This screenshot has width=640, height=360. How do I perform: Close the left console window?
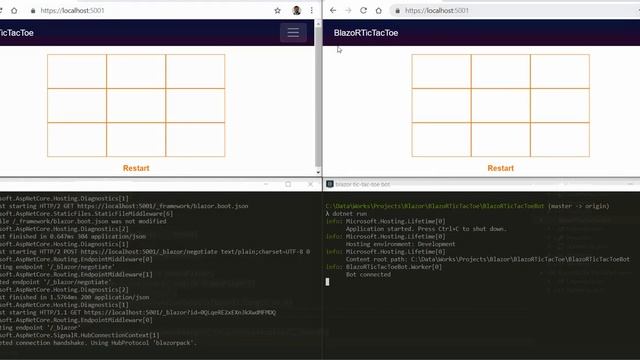pos(311,184)
